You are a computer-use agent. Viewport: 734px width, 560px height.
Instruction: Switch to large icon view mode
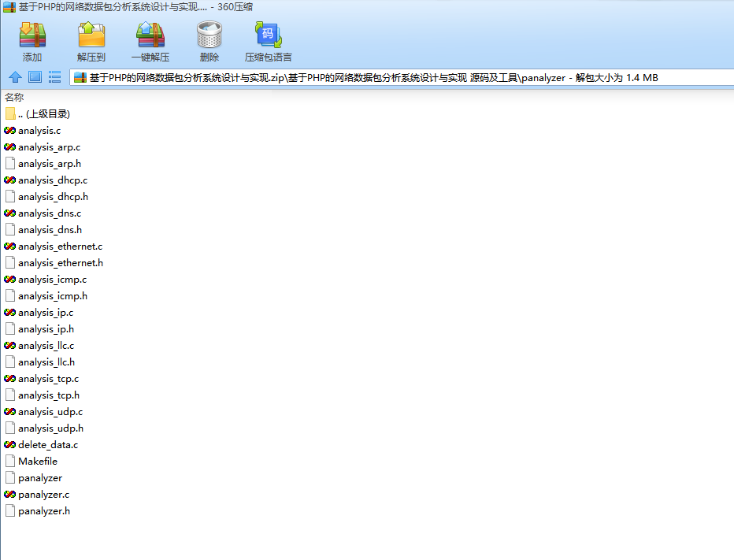[x=35, y=77]
